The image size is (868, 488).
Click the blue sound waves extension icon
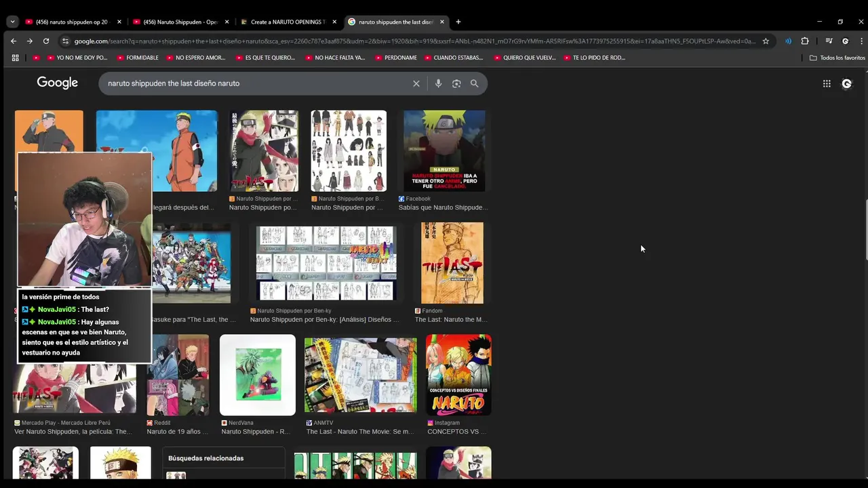[x=788, y=41]
